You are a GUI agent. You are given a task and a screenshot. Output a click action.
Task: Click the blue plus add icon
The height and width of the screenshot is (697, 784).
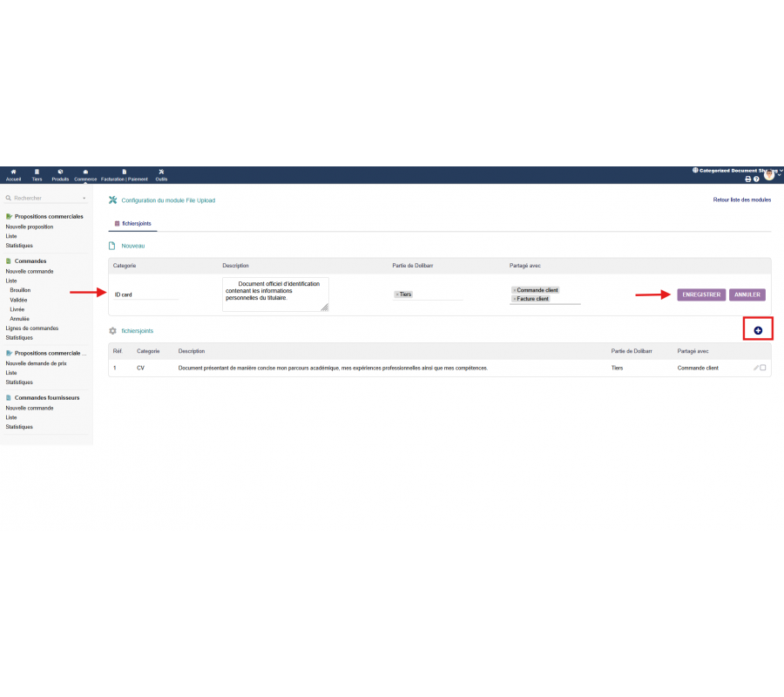758,330
